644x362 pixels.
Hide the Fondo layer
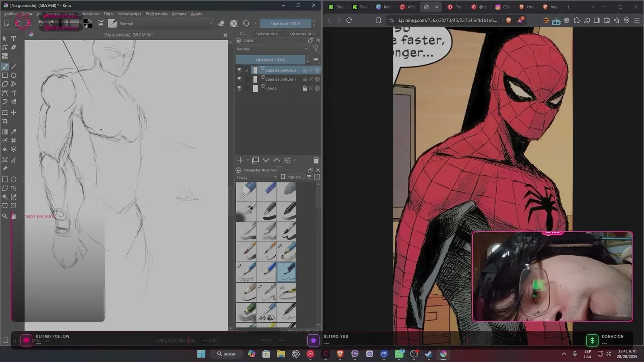239,88
